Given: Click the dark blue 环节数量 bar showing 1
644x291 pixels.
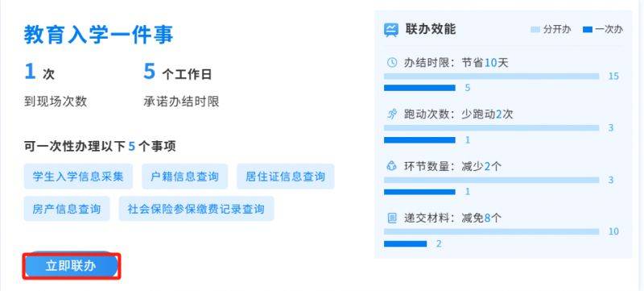Looking at the screenshot, I should coord(419,192).
